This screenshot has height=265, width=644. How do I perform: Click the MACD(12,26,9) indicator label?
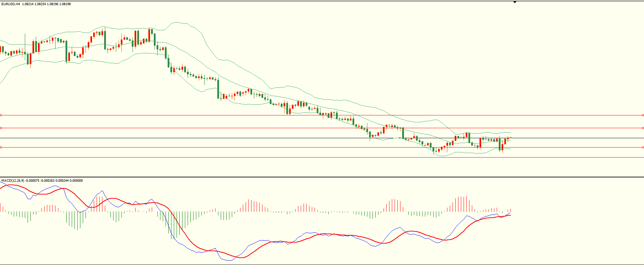point(12,180)
